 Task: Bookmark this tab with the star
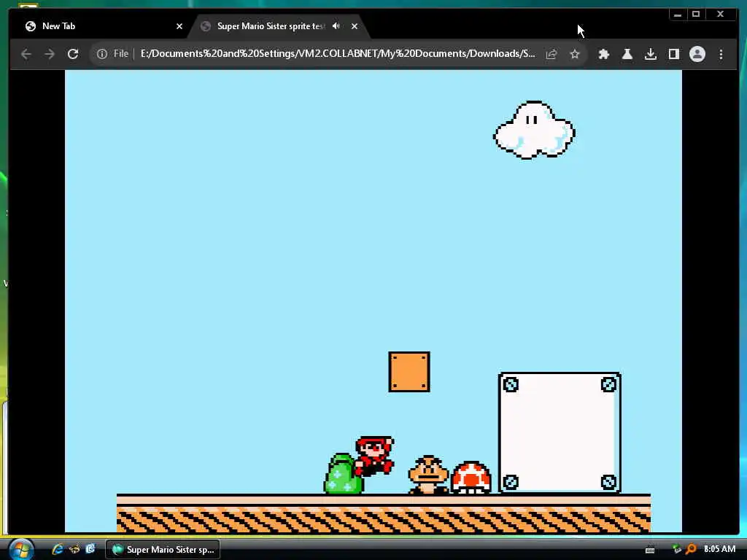point(575,54)
